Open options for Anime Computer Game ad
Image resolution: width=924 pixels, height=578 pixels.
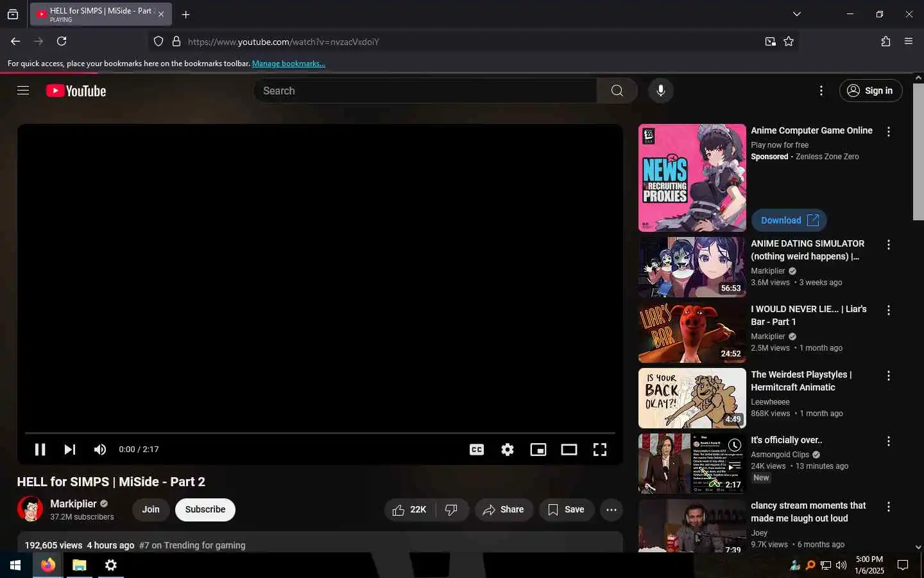tap(889, 132)
